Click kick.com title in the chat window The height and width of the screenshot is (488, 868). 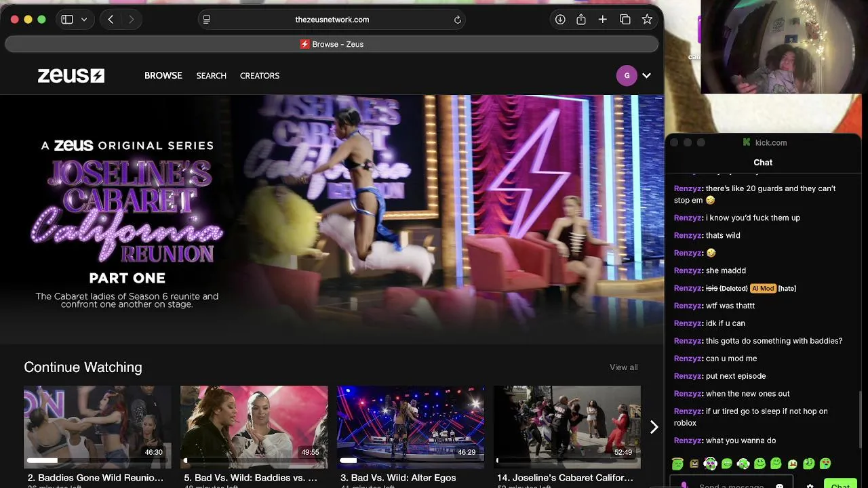pos(771,143)
